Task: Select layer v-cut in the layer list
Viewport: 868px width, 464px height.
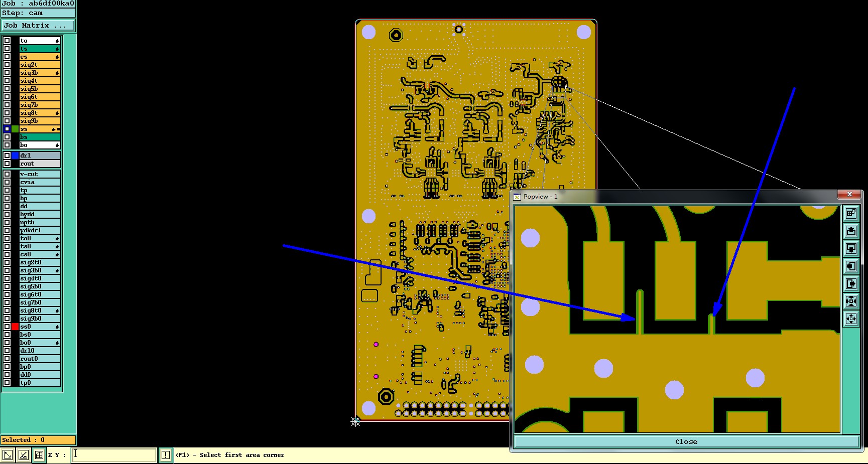Action: 40,174
